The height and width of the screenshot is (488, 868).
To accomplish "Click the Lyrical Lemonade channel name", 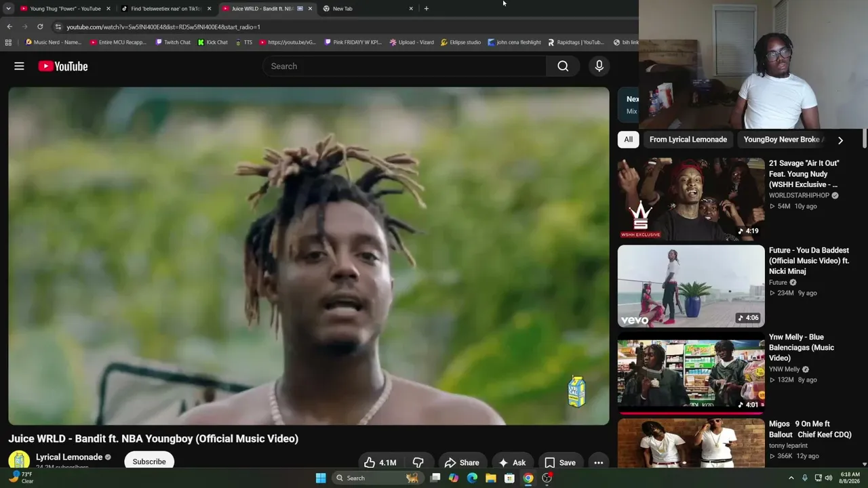I will (x=69, y=457).
